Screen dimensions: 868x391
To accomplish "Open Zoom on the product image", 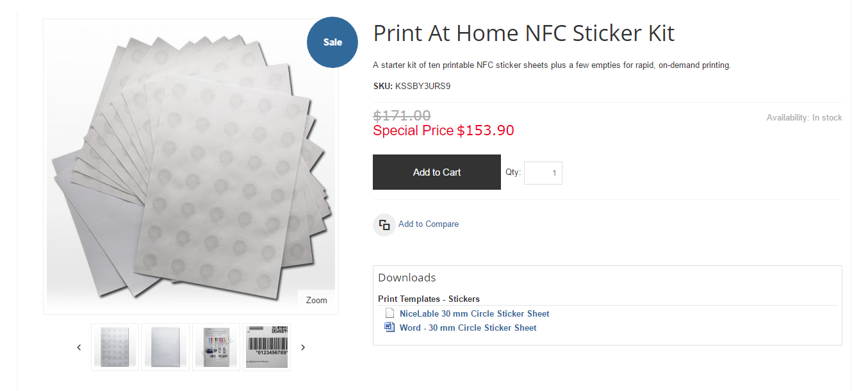I will point(316,300).
